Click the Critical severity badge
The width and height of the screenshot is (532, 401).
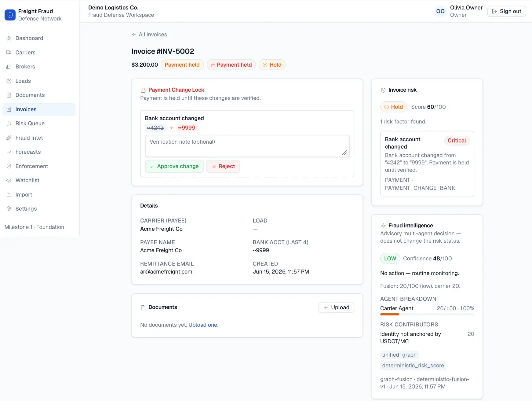tap(457, 141)
